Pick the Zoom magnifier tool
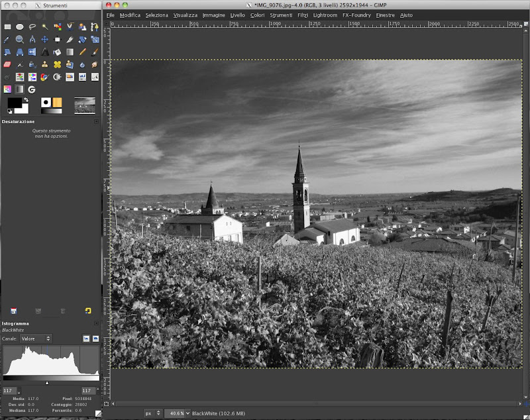The image size is (530, 420). pyautogui.click(x=20, y=40)
